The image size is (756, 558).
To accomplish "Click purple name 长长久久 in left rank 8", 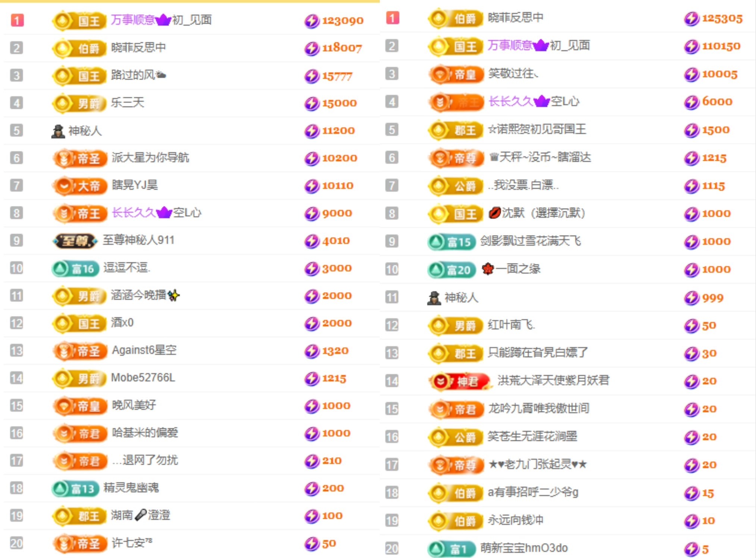I will (134, 213).
